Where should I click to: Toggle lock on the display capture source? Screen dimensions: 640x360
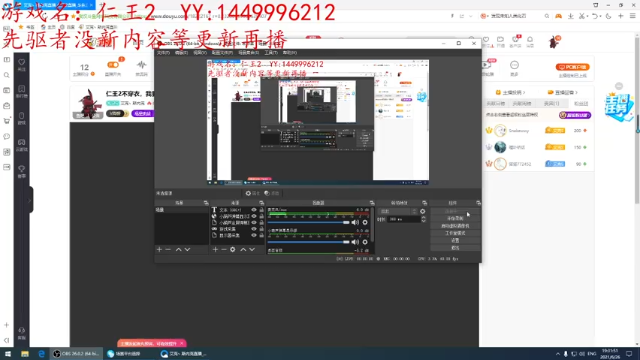pyautogui.click(x=262, y=236)
